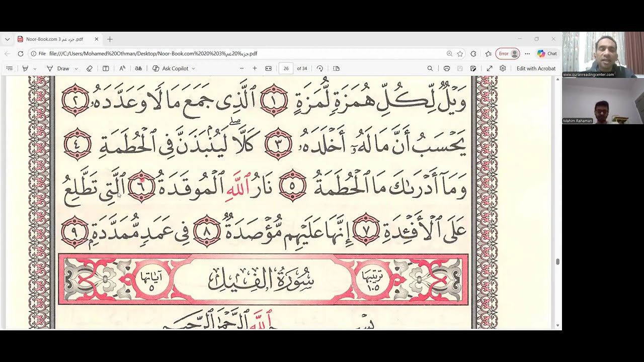
Task: Switch to two-page view
Action: (x=337, y=68)
